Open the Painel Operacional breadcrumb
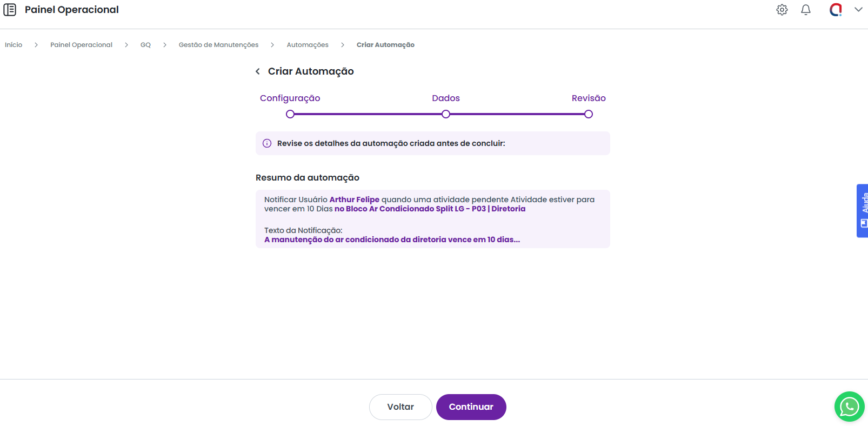 [81, 45]
